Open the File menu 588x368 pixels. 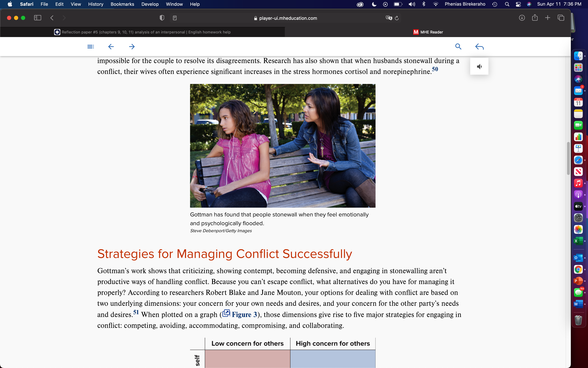[x=44, y=4]
